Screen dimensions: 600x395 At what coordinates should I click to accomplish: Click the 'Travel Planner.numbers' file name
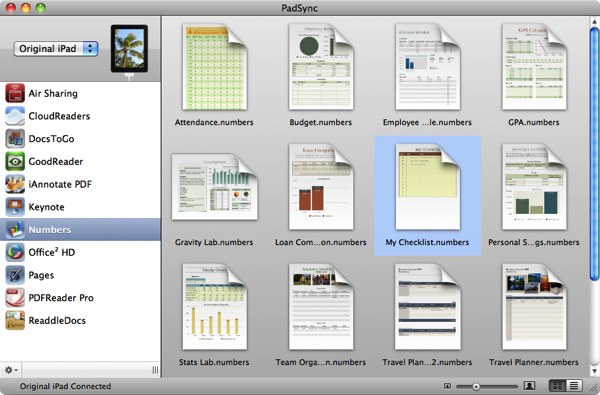pyautogui.click(x=534, y=362)
